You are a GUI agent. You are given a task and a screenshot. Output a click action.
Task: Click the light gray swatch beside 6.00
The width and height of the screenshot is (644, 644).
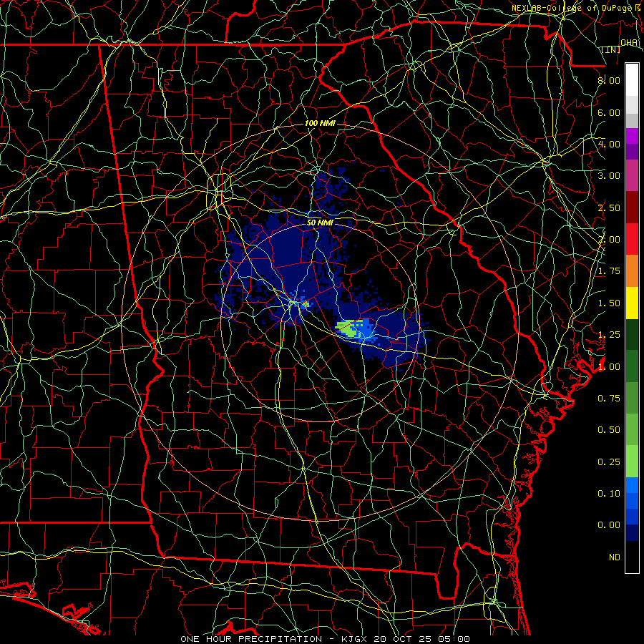(632, 104)
